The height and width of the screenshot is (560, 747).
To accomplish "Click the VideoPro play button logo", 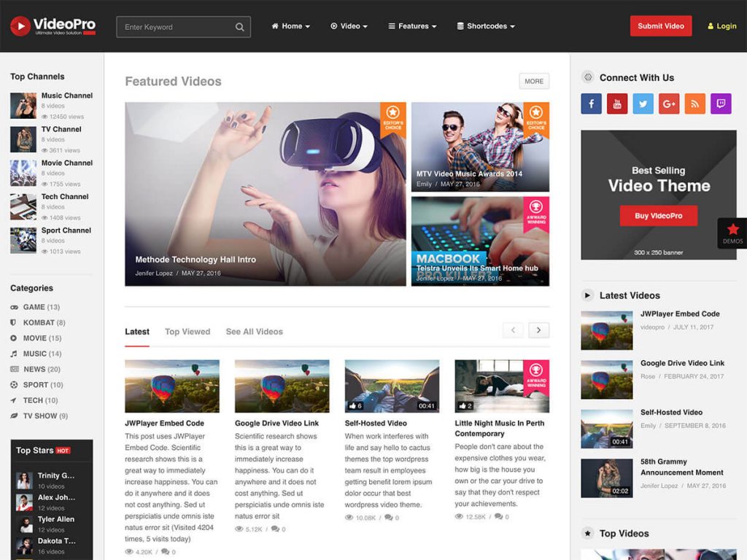I will pos(19,25).
